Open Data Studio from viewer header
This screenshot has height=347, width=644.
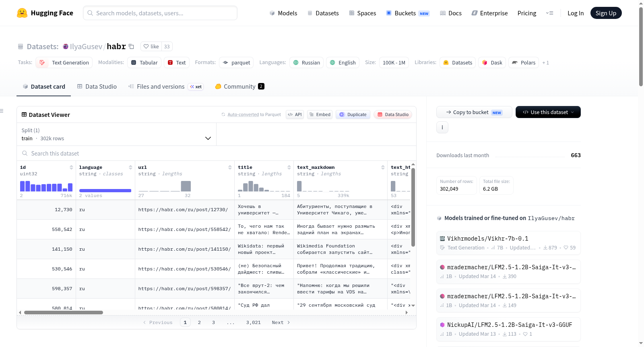pos(393,114)
